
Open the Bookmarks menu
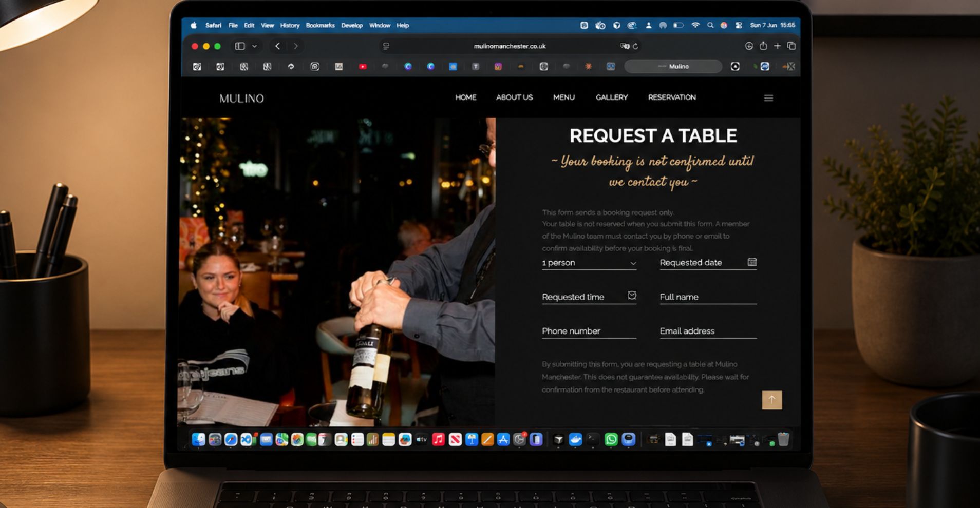point(320,25)
